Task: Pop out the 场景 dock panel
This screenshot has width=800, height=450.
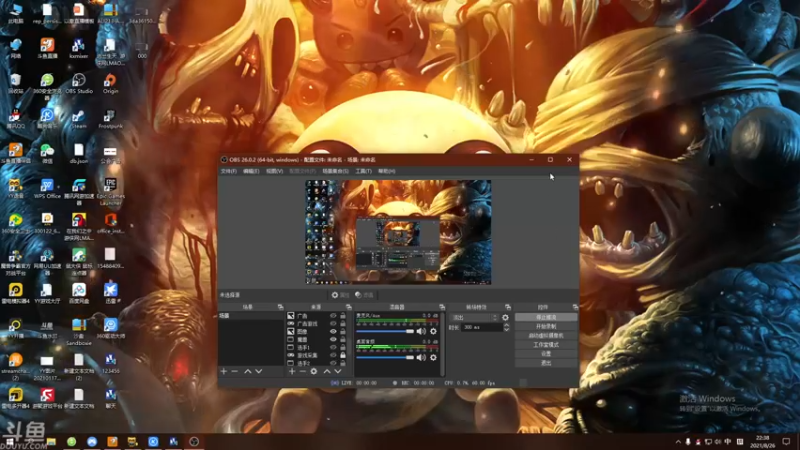Action: (x=280, y=307)
